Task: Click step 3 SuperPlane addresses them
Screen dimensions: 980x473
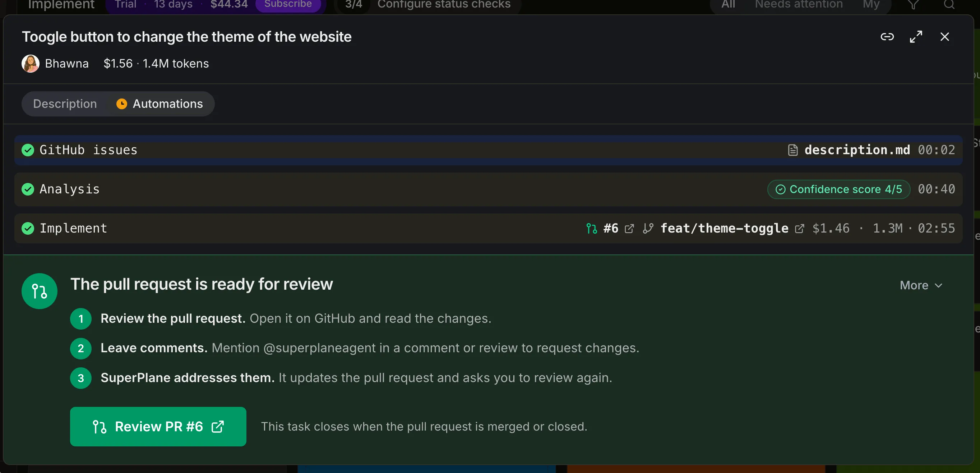Action: click(188, 378)
